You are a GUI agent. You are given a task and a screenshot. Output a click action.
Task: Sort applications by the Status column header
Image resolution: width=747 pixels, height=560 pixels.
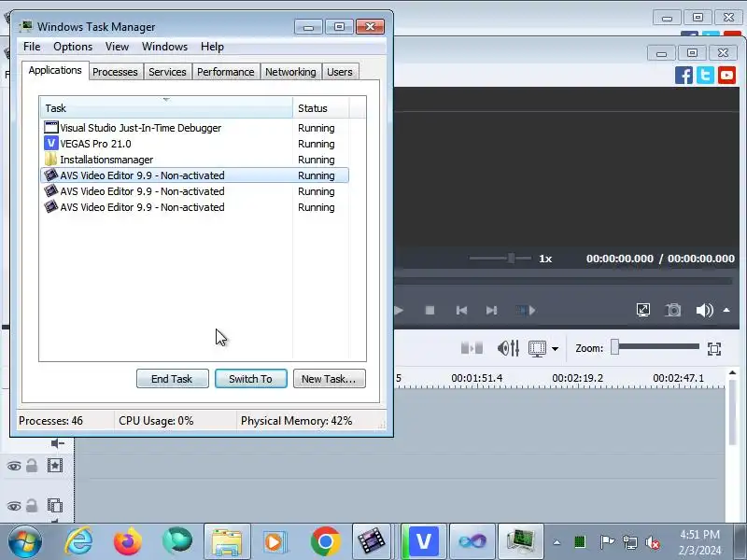click(321, 108)
